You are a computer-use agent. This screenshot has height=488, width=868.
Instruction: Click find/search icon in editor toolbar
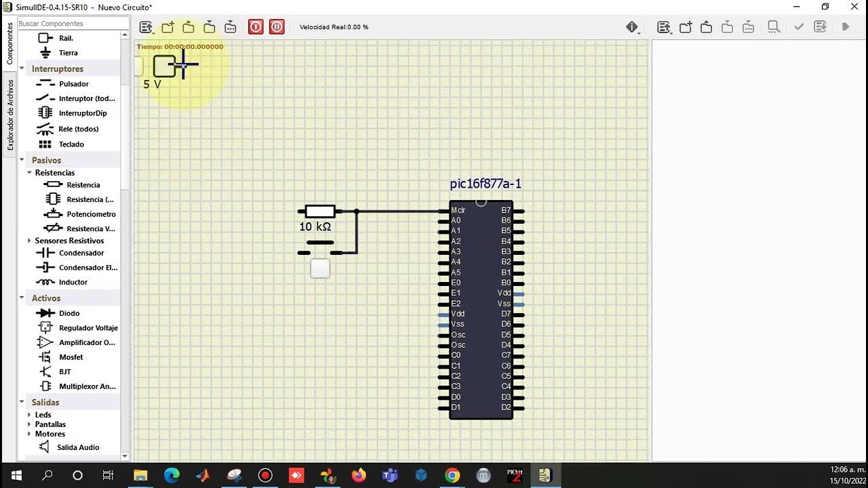[774, 27]
